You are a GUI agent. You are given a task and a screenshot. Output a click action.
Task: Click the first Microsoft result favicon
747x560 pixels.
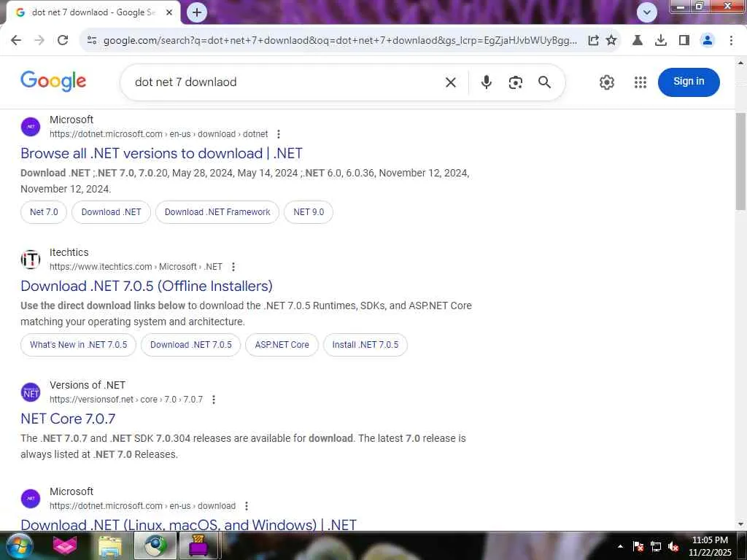[x=31, y=127]
